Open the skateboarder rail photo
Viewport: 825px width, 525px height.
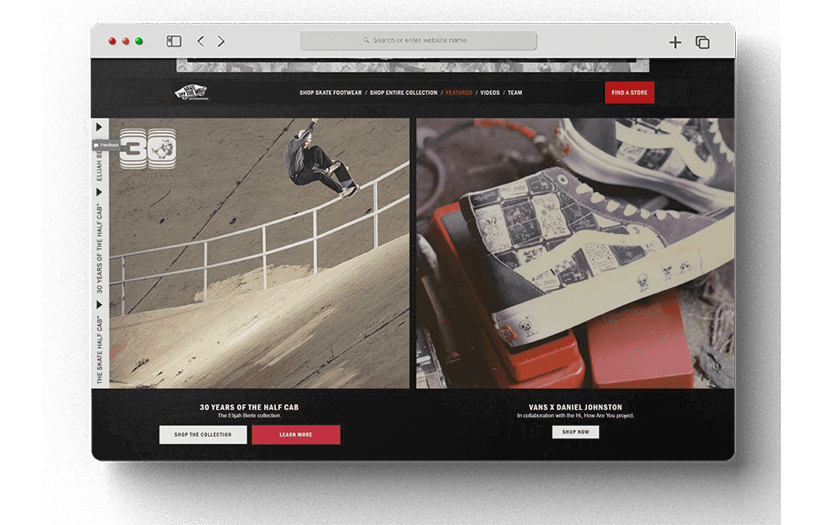point(259,253)
